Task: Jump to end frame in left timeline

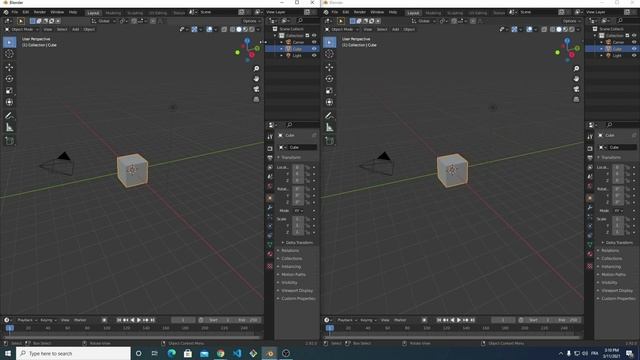Action: click(x=152, y=320)
